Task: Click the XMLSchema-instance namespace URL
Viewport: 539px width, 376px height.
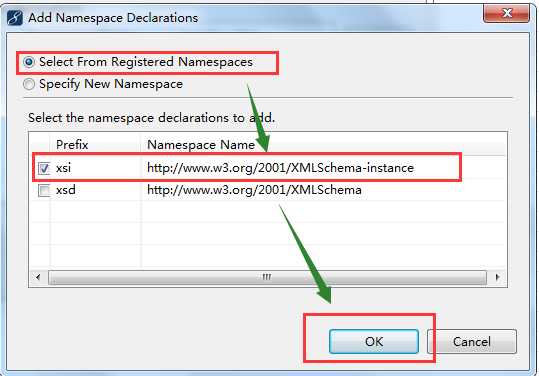Action: click(x=280, y=168)
